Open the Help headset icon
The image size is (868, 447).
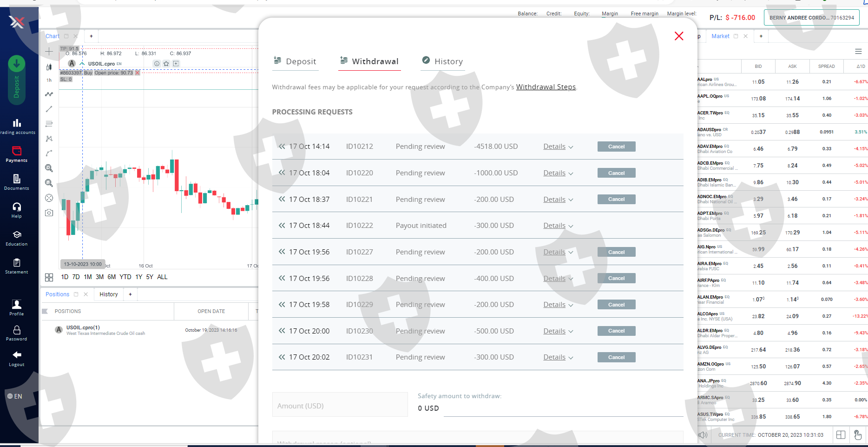pyautogui.click(x=17, y=207)
